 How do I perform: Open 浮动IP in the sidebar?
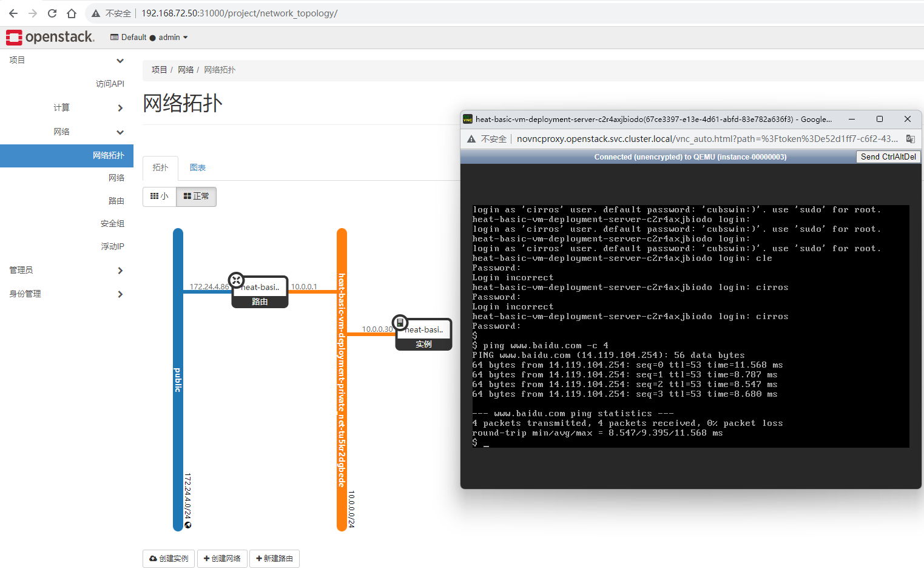[x=112, y=246]
